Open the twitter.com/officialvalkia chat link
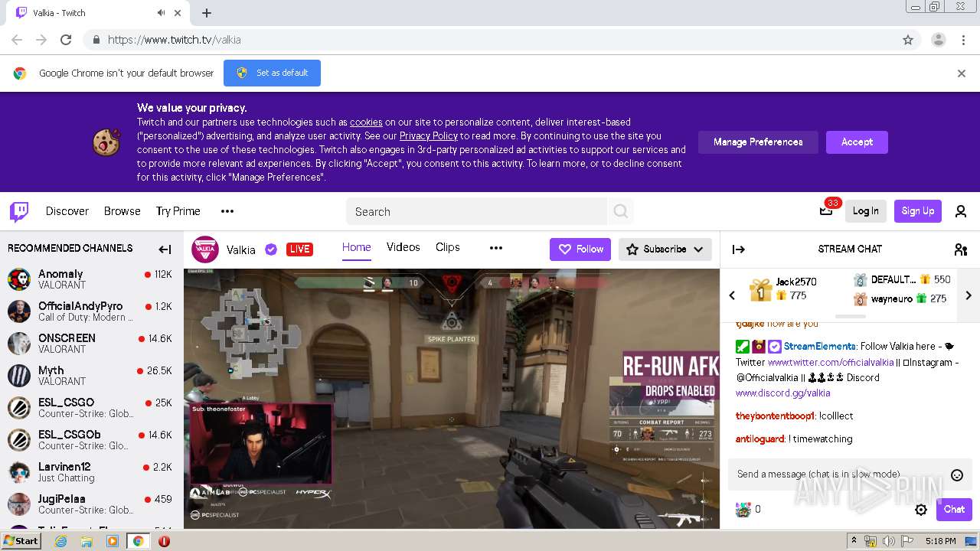Image resolution: width=980 pixels, height=551 pixels. [831, 363]
